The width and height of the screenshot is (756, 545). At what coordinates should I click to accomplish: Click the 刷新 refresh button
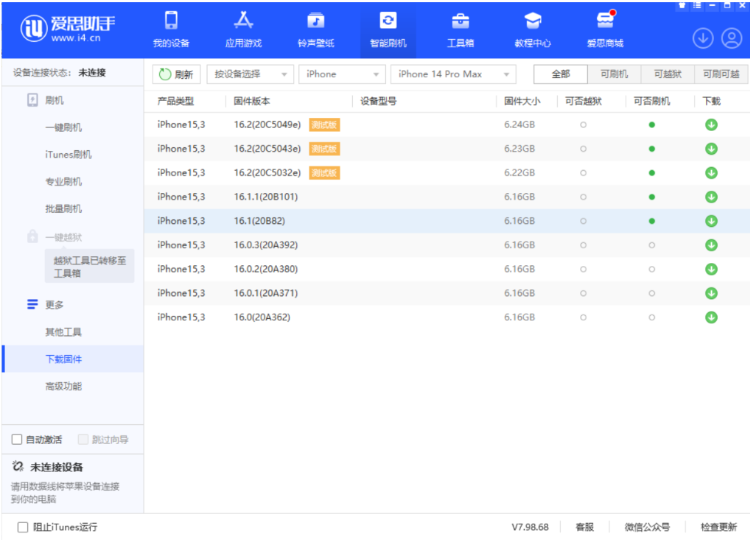[x=176, y=74]
